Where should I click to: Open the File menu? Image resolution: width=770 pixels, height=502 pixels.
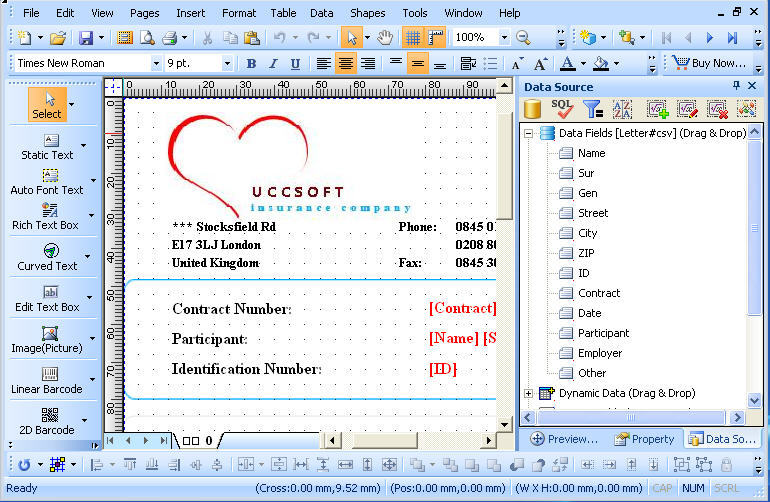[x=31, y=13]
